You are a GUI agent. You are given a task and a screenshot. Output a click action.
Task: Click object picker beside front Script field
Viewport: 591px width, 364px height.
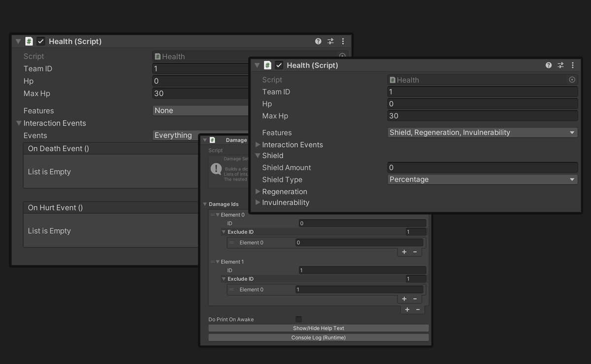tap(572, 80)
